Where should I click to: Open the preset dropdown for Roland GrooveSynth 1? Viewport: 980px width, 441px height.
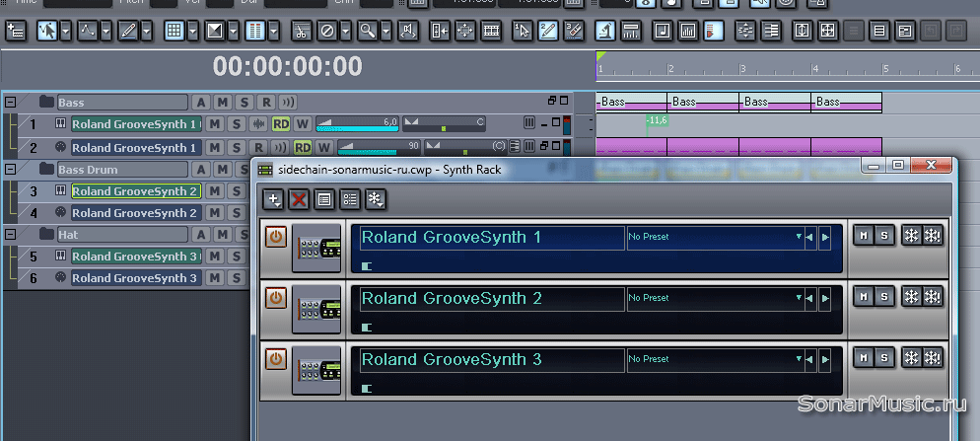(799, 238)
